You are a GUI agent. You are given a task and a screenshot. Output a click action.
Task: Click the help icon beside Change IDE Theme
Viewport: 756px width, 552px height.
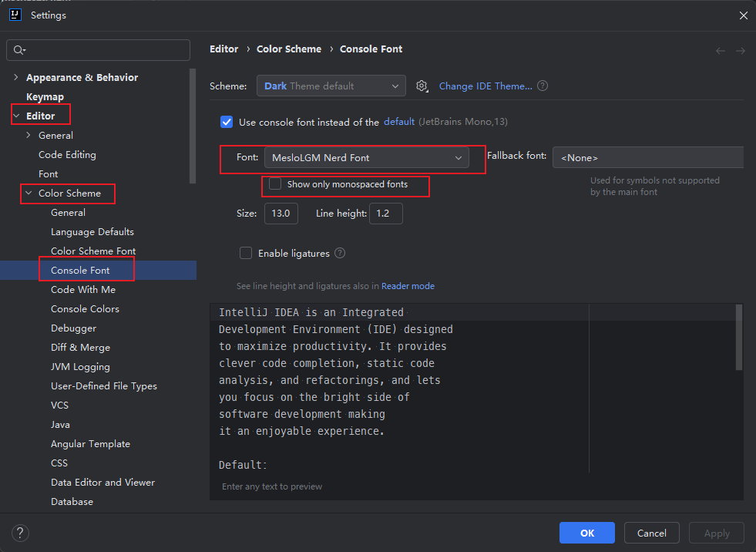click(x=543, y=86)
